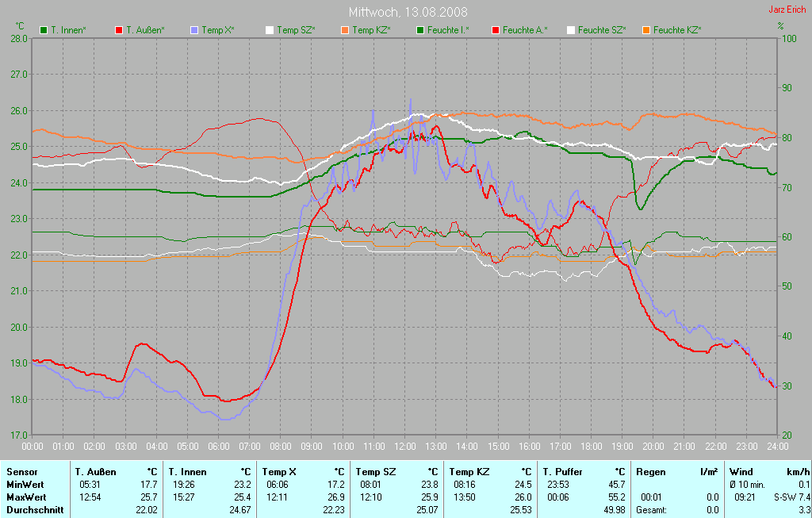The image size is (812, 518).
Task: Select the Sensor column header in table
Action: tap(21, 472)
